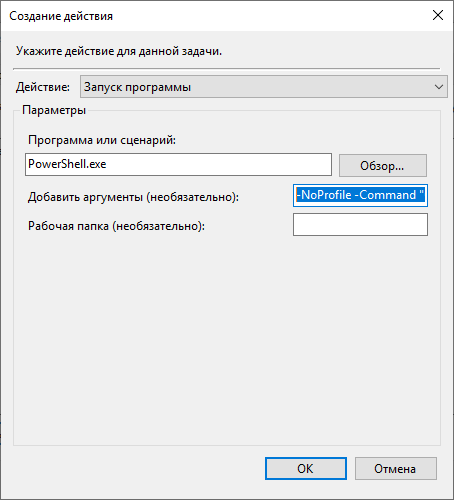The image size is (454, 500).
Task: Place cursor in PowerShell.exe text
Action: click(67, 164)
